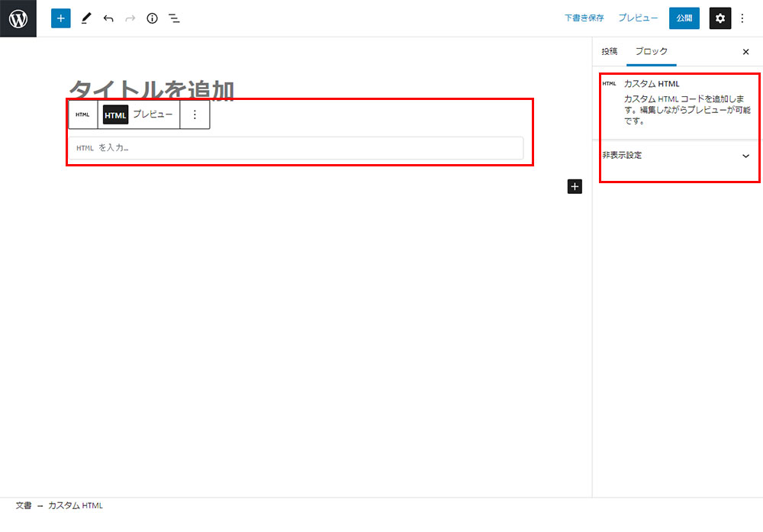Click the Undo arrow icon
The width and height of the screenshot is (763, 532).
(x=108, y=18)
